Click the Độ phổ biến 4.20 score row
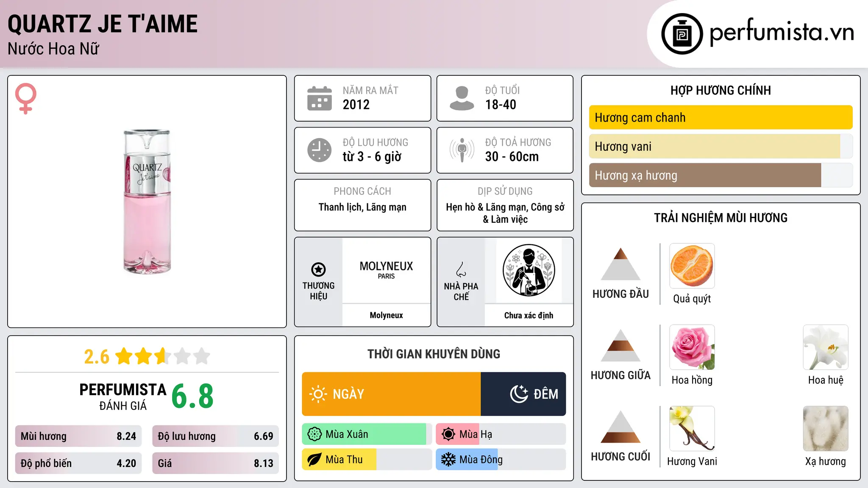The width and height of the screenshot is (868, 488). [x=78, y=463]
